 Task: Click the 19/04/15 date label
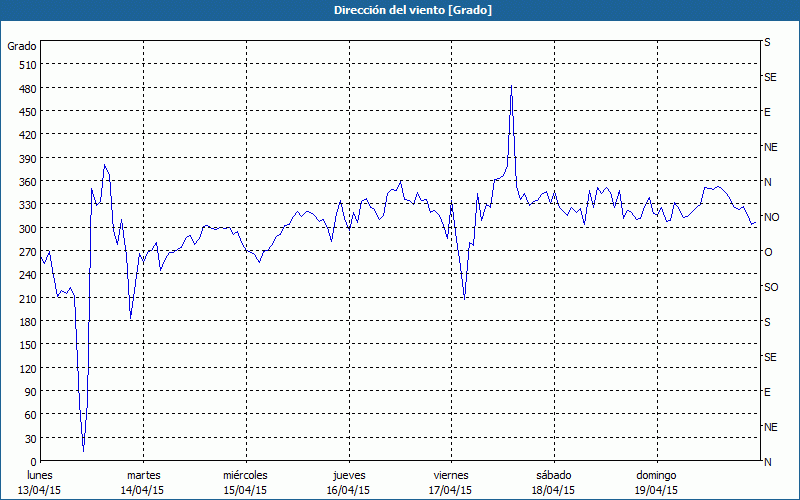[655, 490]
